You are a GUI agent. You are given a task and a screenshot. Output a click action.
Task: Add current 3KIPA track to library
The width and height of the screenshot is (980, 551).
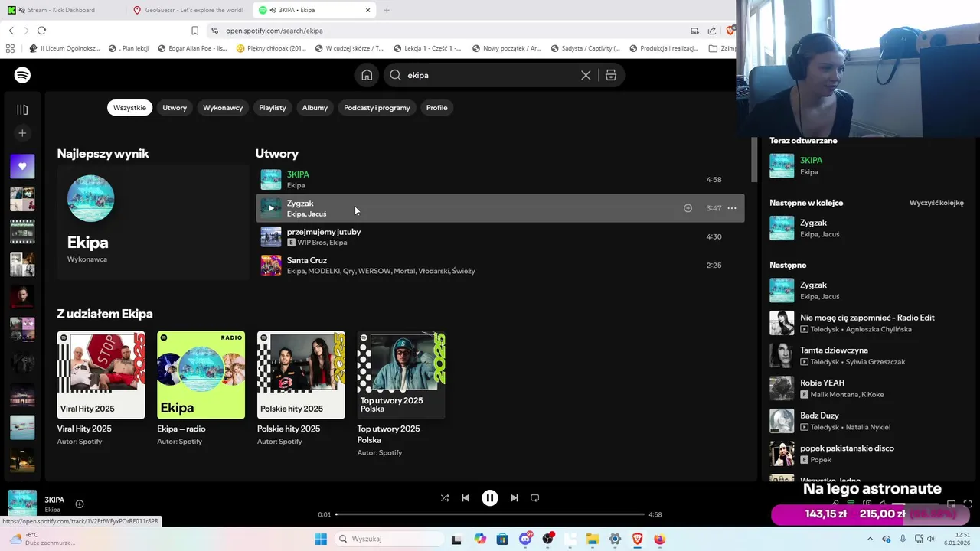point(79,504)
